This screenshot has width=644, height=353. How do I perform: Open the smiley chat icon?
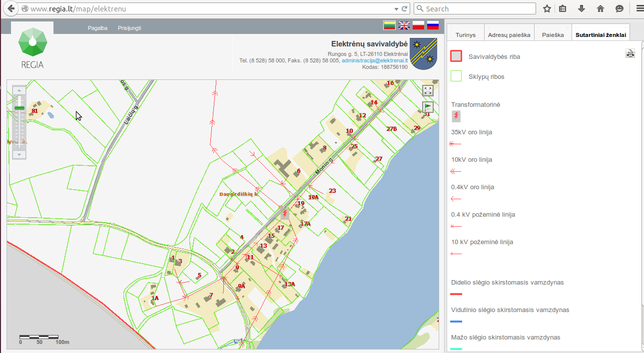point(620,8)
